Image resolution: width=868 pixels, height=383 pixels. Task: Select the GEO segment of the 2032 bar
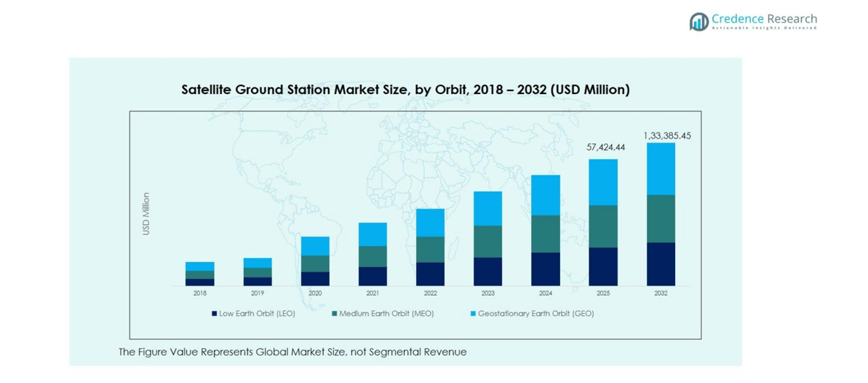(x=661, y=169)
